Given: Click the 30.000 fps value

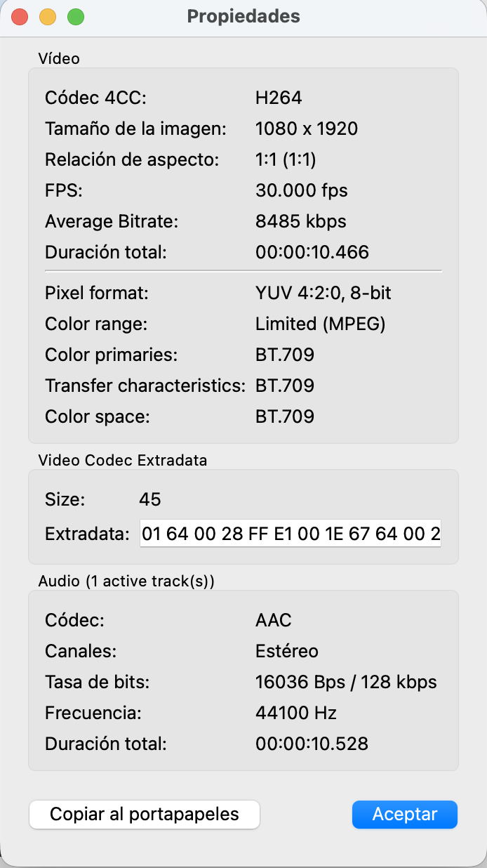Looking at the screenshot, I should tap(302, 190).
